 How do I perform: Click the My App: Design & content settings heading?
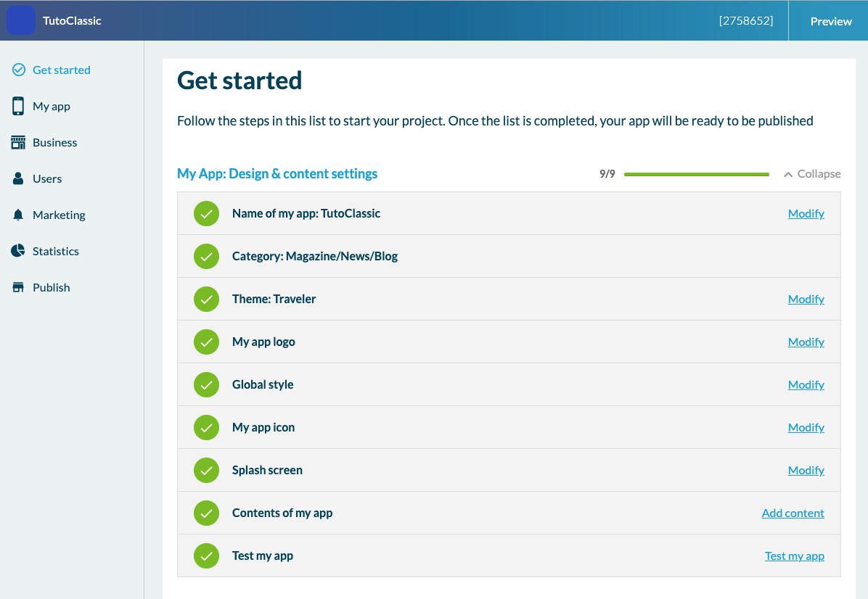(277, 174)
